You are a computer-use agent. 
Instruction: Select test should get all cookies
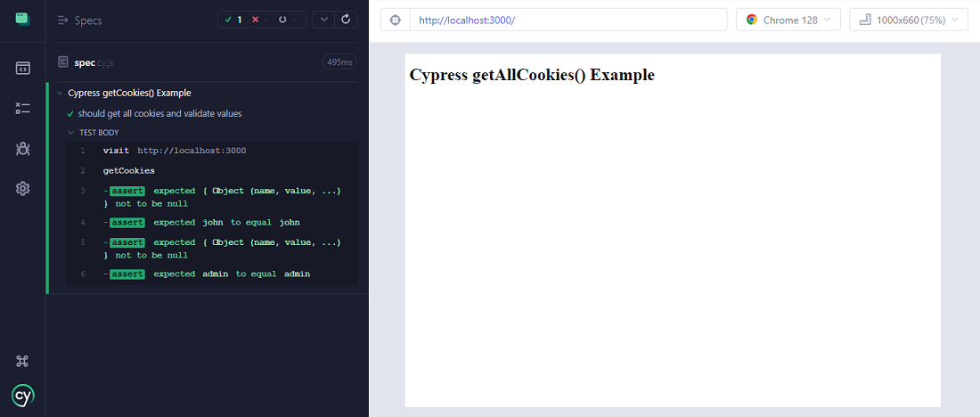click(x=159, y=114)
